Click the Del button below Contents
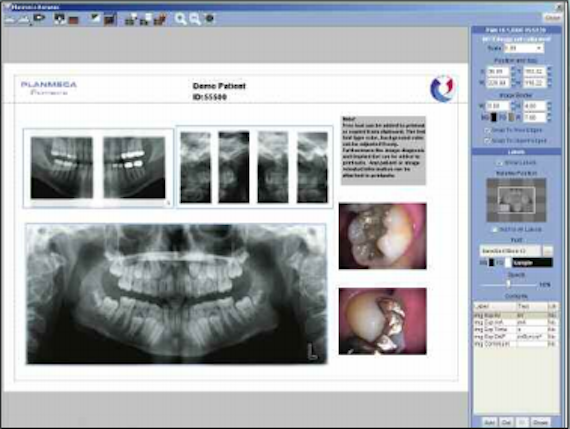 click(506, 422)
